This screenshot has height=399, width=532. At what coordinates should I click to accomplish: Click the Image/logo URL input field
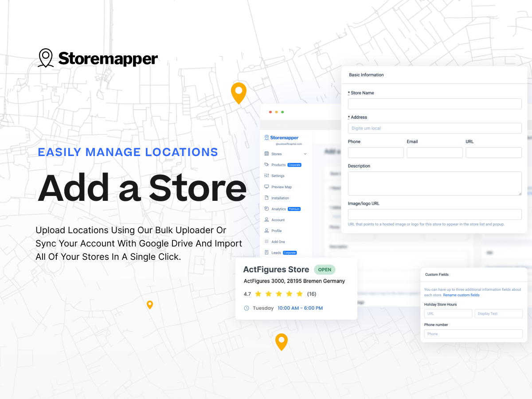pos(434,215)
